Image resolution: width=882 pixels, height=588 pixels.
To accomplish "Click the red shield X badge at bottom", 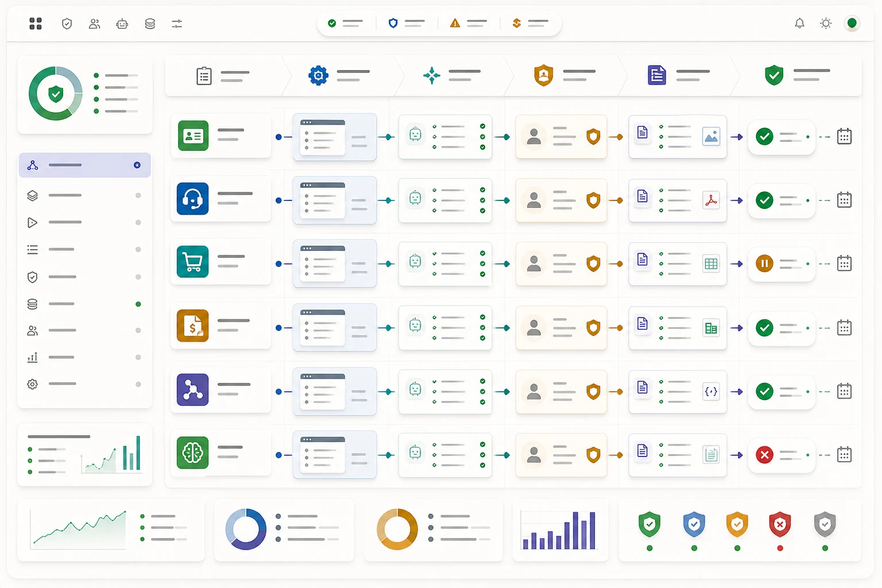I will point(780,524).
